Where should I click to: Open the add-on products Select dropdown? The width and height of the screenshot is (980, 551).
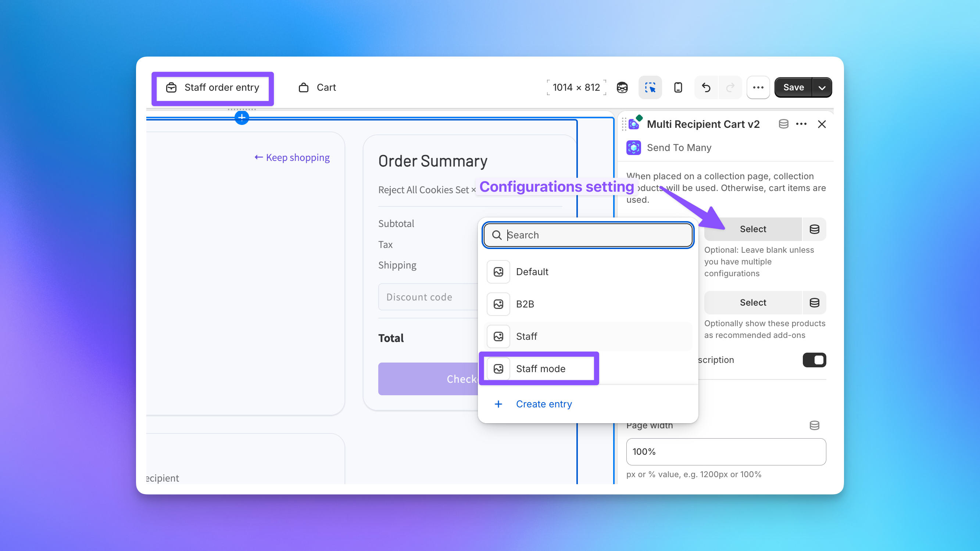753,303
